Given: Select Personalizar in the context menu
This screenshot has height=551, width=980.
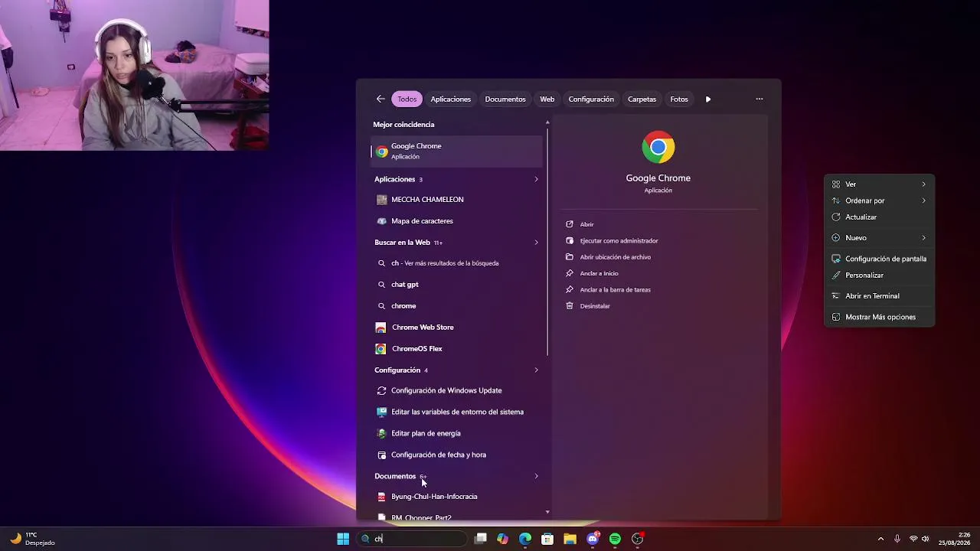Looking at the screenshot, I should [x=879, y=275].
